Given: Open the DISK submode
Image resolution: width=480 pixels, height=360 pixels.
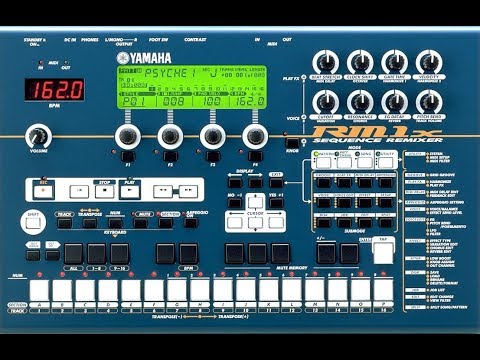Looking at the screenshot, I should tap(324, 223).
